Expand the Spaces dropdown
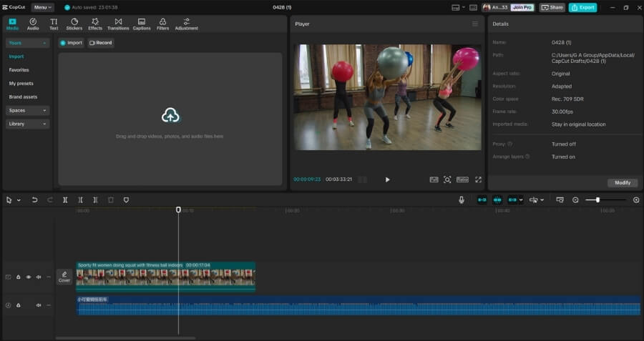Image resolution: width=644 pixels, height=341 pixels. click(27, 110)
